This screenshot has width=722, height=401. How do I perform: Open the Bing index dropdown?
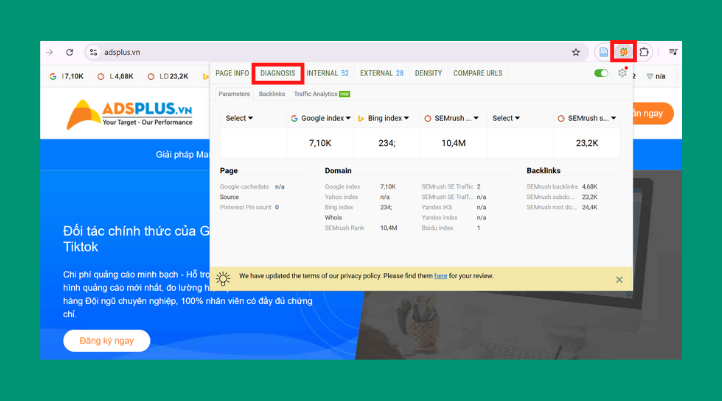point(384,118)
